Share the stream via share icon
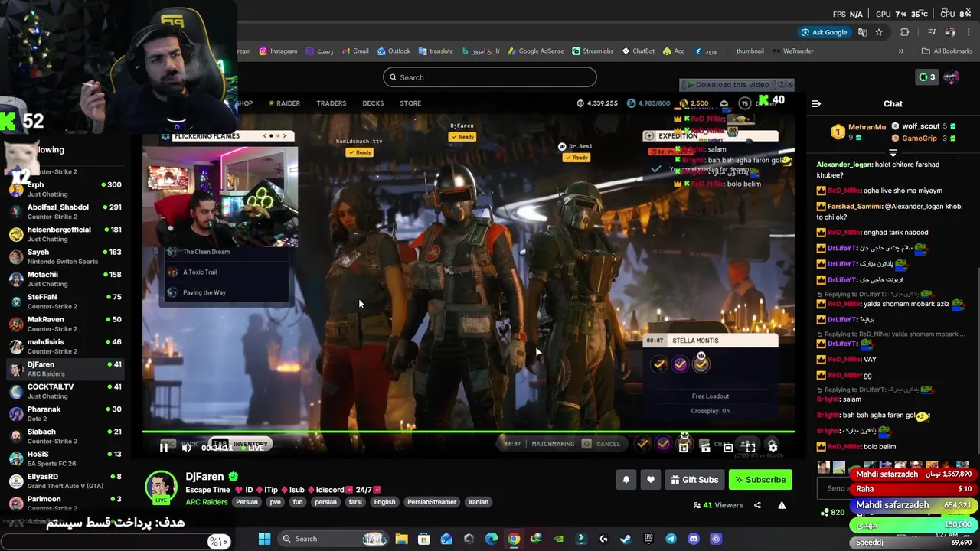The height and width of the screenshot is (551, 980). coord(757,505)
